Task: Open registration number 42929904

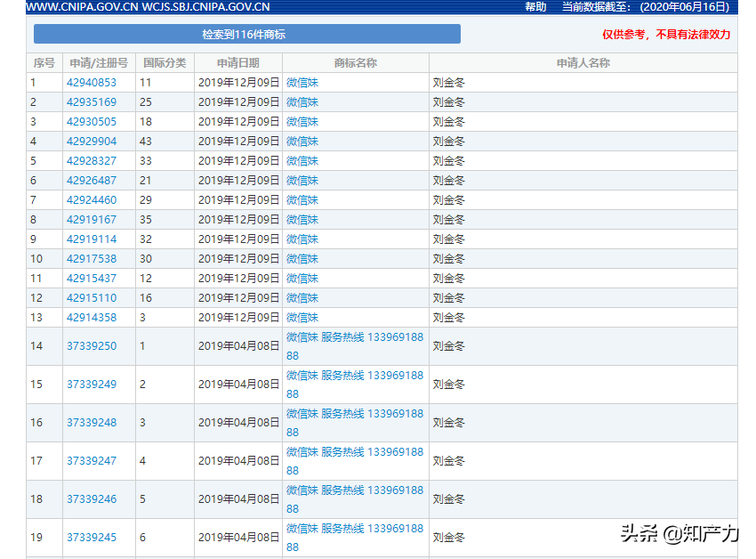Action: click(x=92, y=142)
